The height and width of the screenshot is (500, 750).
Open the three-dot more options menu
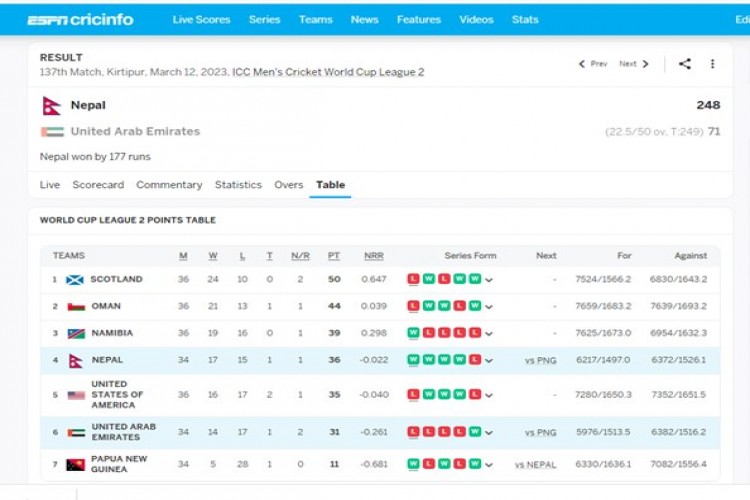[713, 64]
